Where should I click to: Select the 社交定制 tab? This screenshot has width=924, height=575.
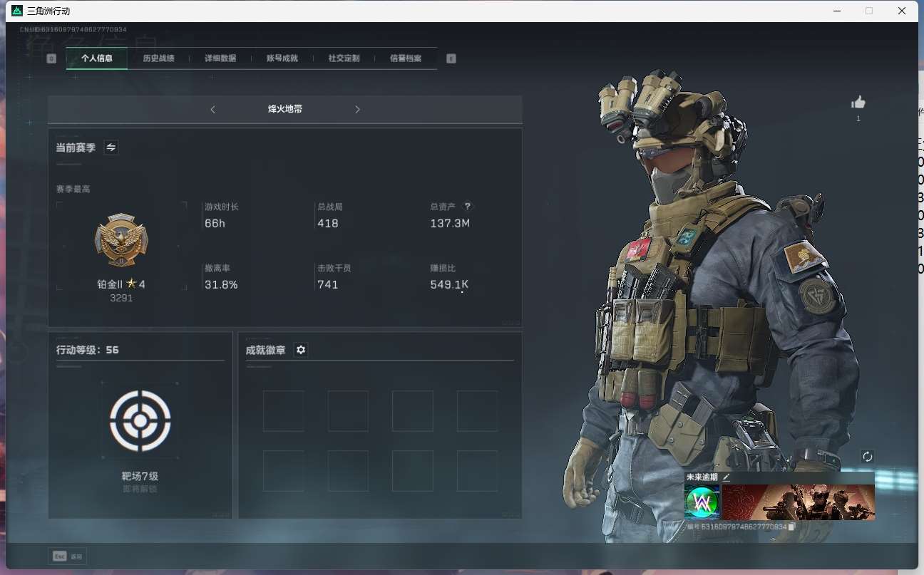pos(344,58)
